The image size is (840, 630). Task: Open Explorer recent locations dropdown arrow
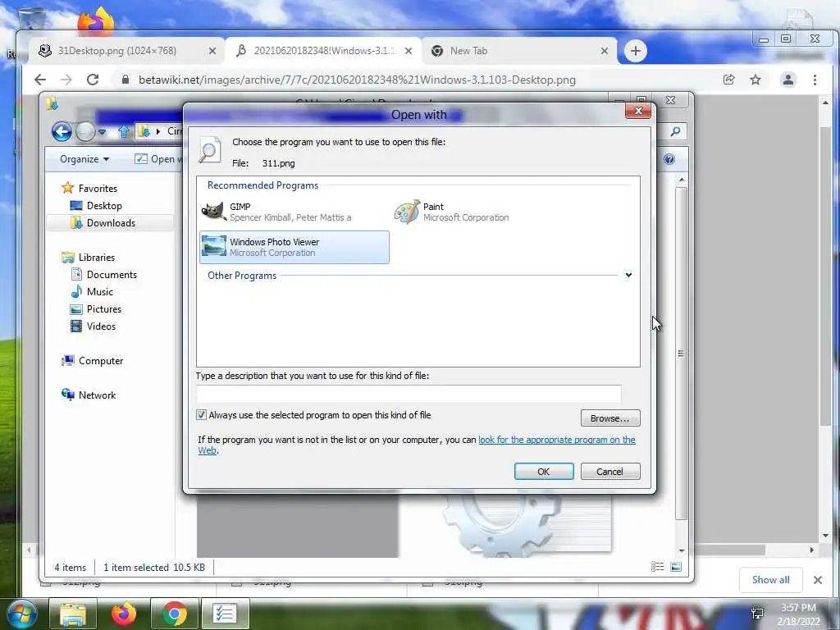coord(103,131)
